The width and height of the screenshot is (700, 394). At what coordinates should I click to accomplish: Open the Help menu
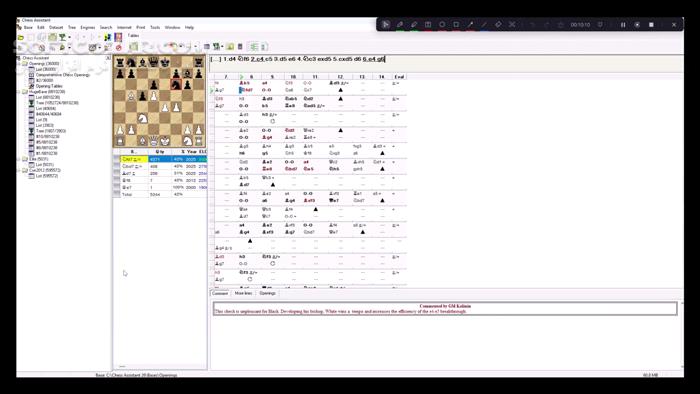click(189, 28)
